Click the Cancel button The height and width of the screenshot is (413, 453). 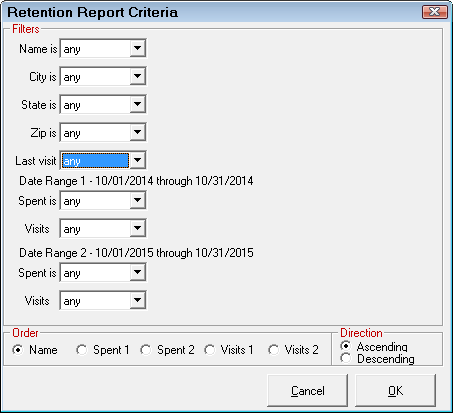click(x=307, y=390)
